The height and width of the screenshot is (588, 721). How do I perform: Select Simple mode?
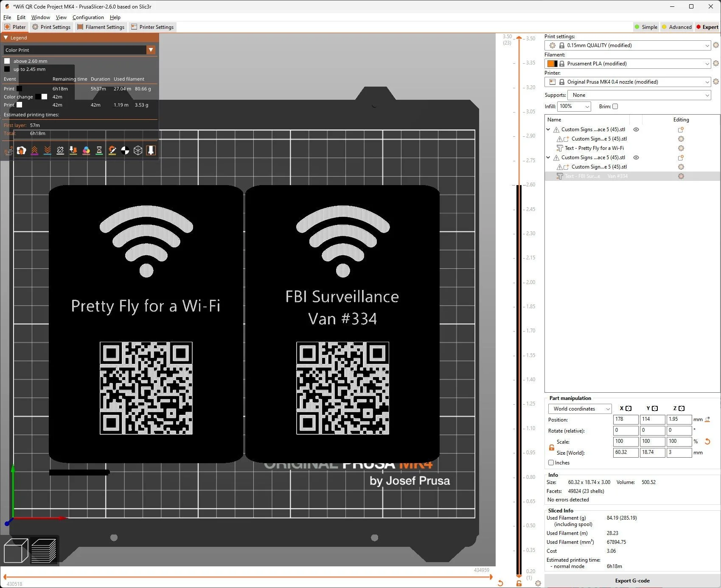coord(646,27)
